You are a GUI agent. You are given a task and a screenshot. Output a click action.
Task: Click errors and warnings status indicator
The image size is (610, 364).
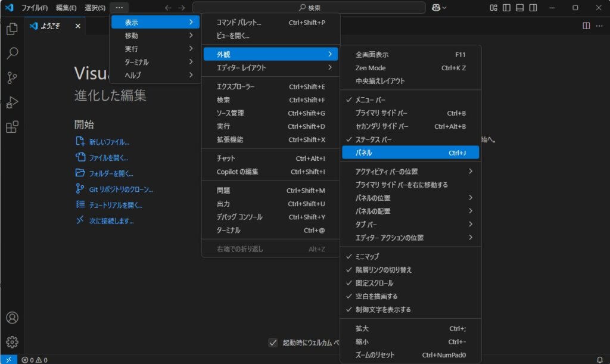[34, 360]
